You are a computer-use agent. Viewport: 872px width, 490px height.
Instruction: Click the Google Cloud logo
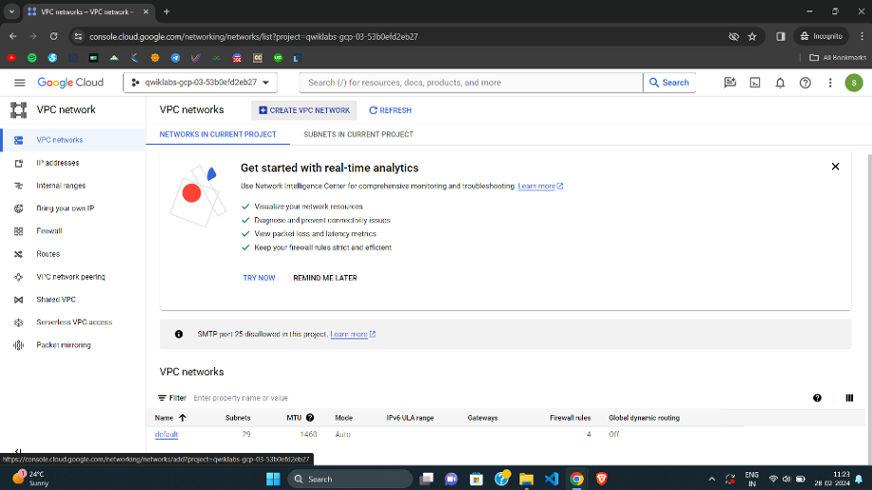point(71,82)
